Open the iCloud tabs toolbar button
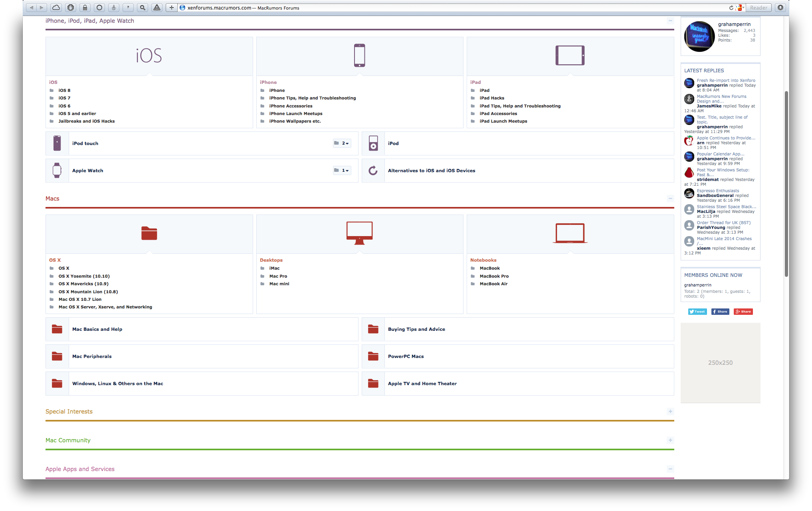Image resolution: width=812 pixels, height=511 pixels. click(x=56, y=8)
